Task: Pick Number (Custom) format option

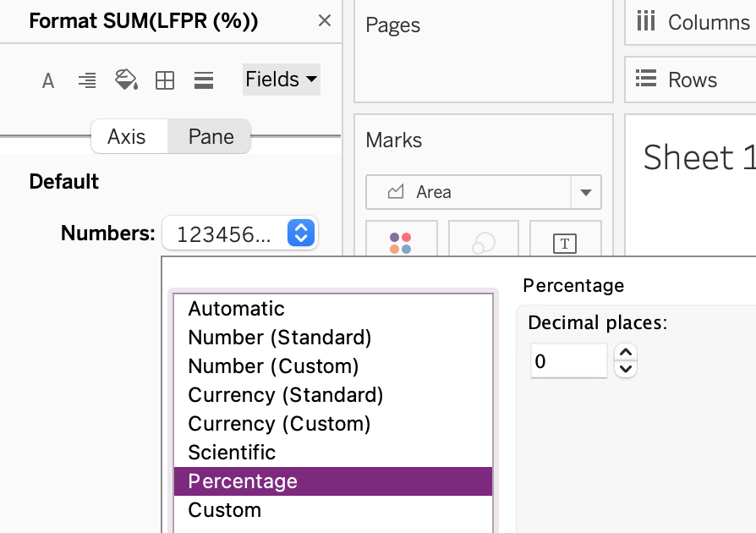Action: (273, 366)
